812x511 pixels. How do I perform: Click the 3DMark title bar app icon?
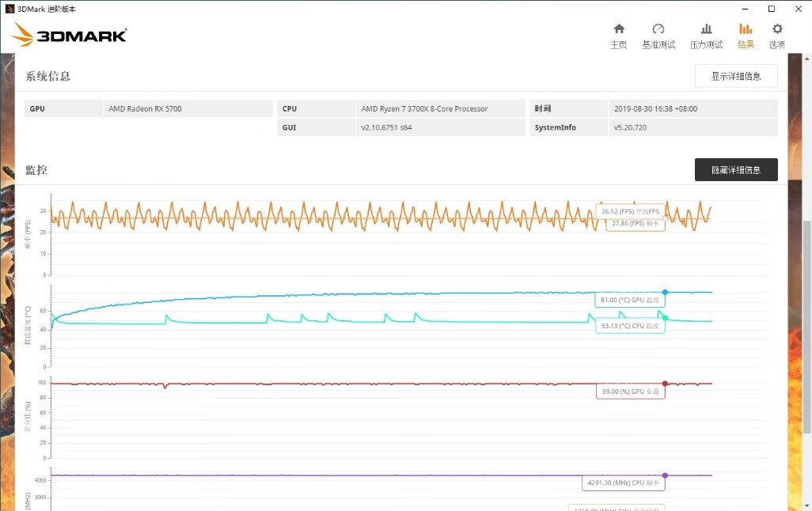coord(9,9)
